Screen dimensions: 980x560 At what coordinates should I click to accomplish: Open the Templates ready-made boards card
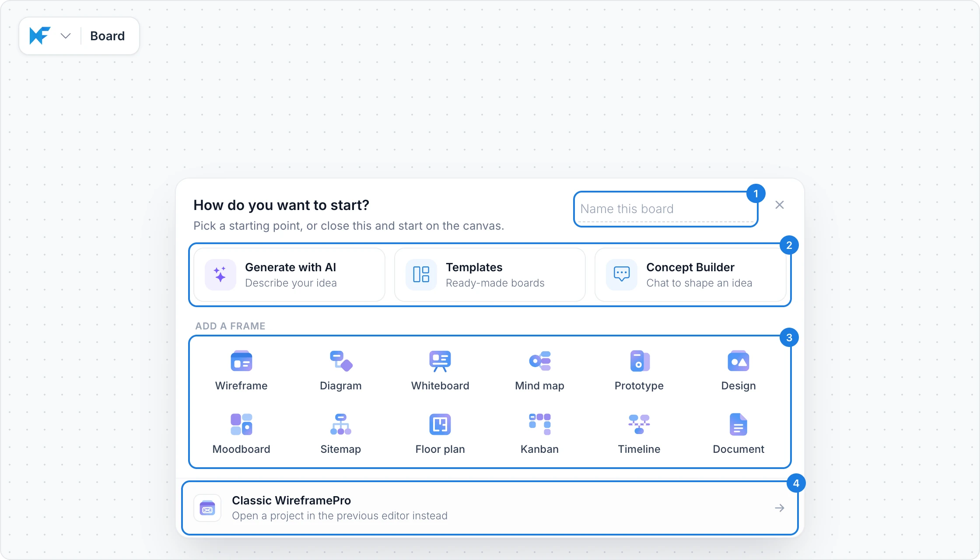click(x=490, y=275)
